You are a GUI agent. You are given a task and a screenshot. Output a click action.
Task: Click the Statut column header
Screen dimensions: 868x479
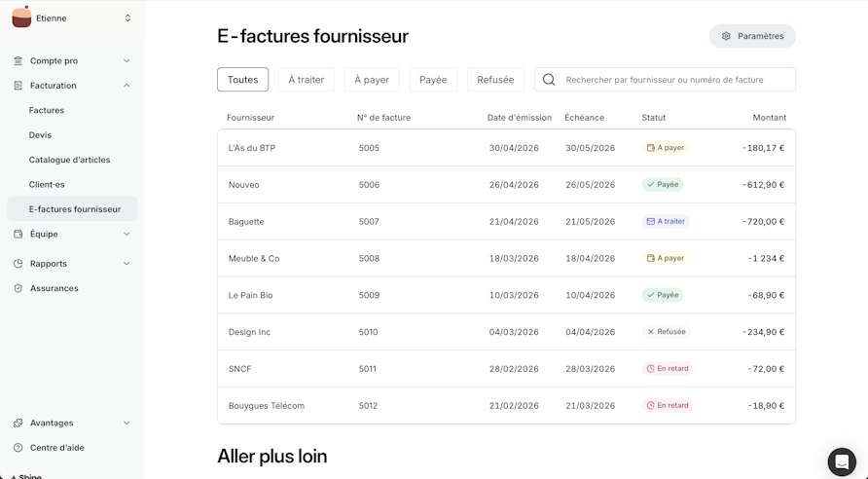(x=654, y=118)
